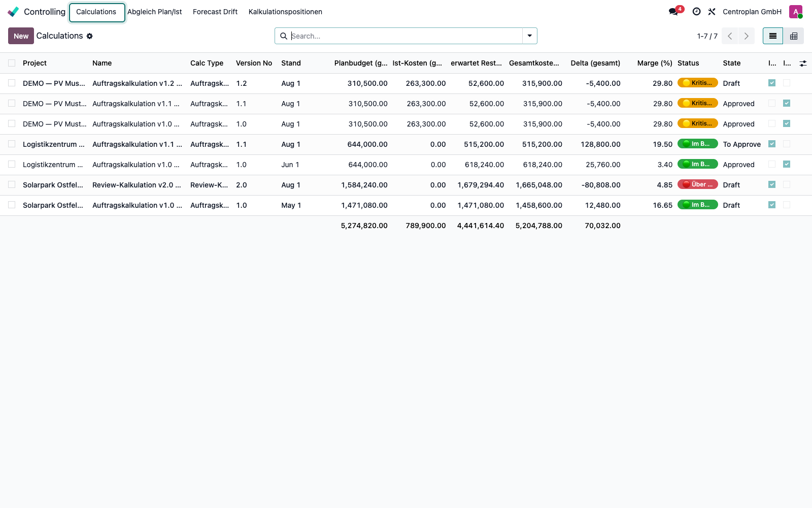Viewport: 812px width, 508px height.
Task: Click the Im B badge in Solarpark v1.0 row
Action: tap(698, 205)
